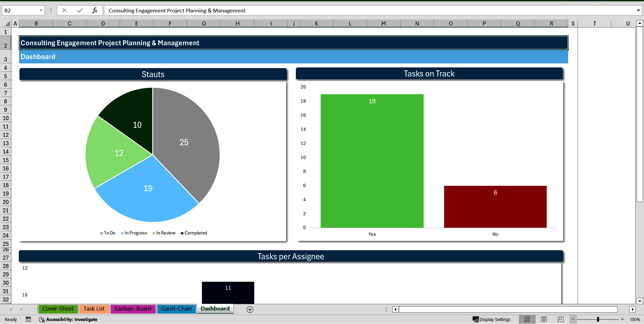
Task: Click the next-sheet navigation arrow
Action: click(22, 309)
